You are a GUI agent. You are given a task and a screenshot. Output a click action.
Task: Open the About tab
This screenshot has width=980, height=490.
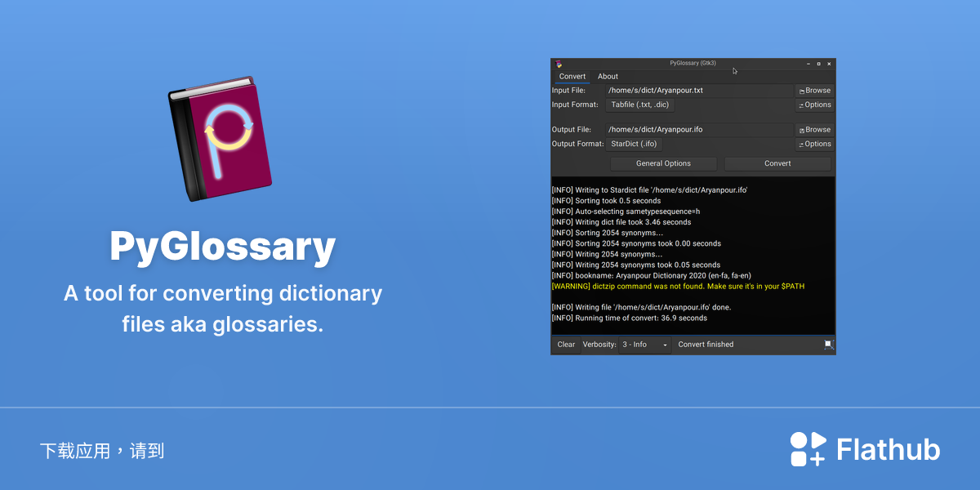[x=608, y=77]
